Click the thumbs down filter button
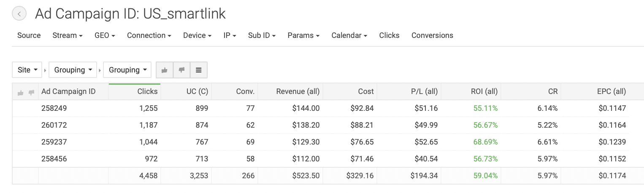 point(182,70)
